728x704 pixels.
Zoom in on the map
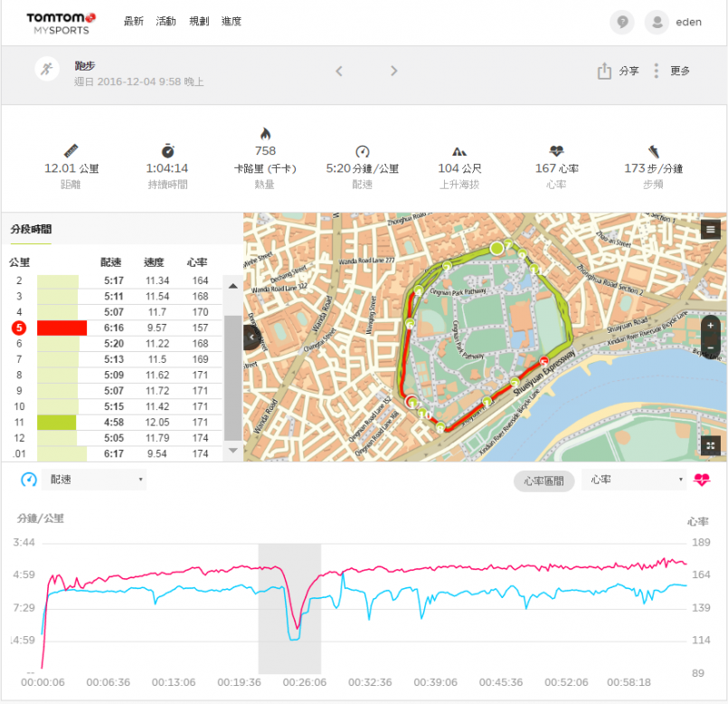[x=711, y=326]
